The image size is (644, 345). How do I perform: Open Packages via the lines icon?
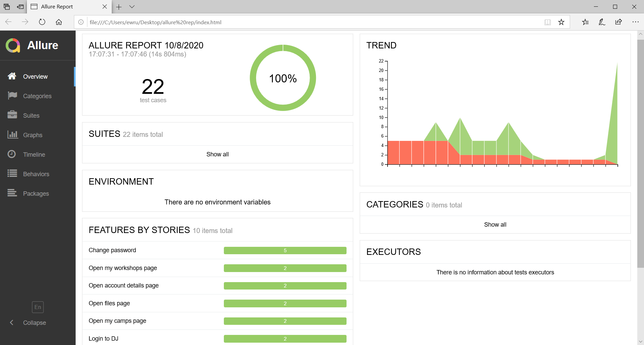12,193
